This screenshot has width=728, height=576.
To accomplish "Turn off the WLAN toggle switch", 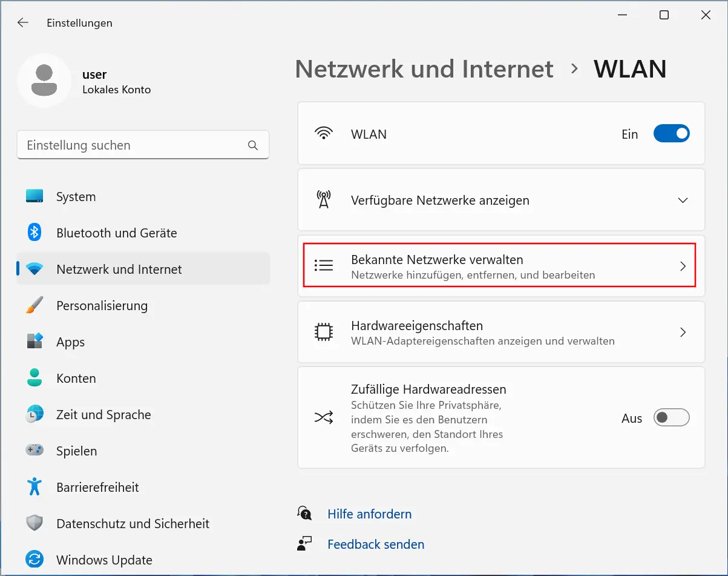I will 671,134.
